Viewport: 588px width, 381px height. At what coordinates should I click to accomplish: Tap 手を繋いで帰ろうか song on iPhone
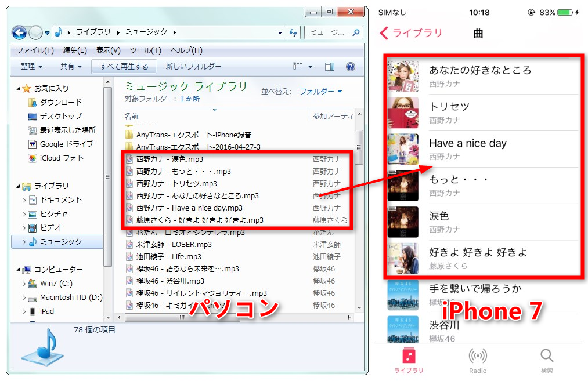pyautogui.click(x=484, y=295)
